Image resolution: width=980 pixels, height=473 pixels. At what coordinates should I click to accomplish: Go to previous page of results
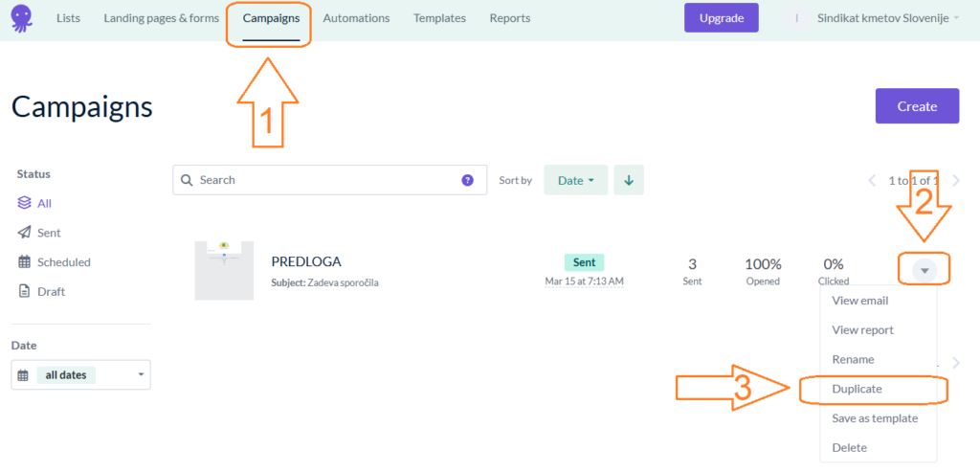tap(872, 180)
